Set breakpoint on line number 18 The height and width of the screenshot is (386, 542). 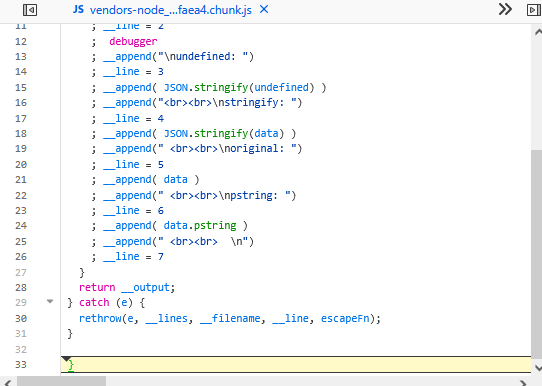click(21, 133)
